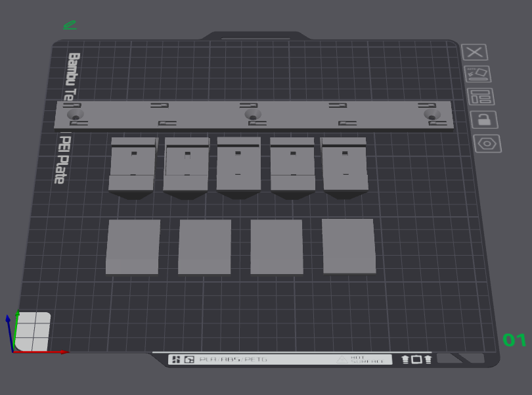Arrange objects on the plate
Screen dimensions: 532x395
pyautogui.click(x=480, y=97)
